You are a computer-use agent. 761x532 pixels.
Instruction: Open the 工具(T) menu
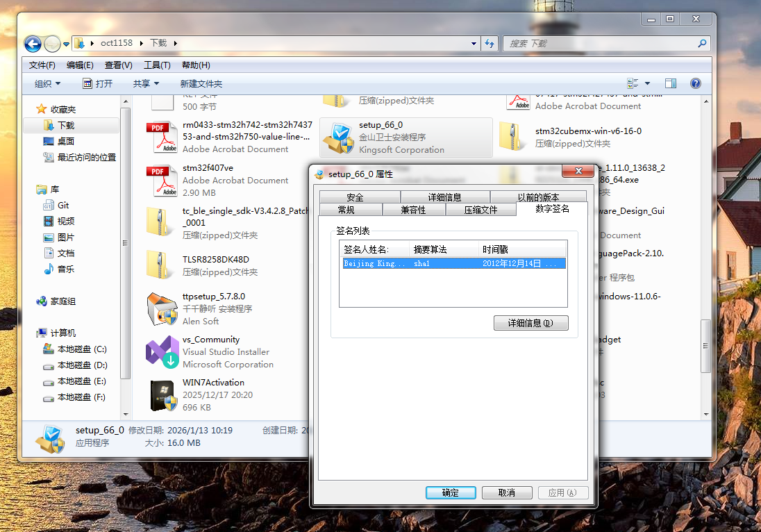pyautogui.click(x=157, y=65)
